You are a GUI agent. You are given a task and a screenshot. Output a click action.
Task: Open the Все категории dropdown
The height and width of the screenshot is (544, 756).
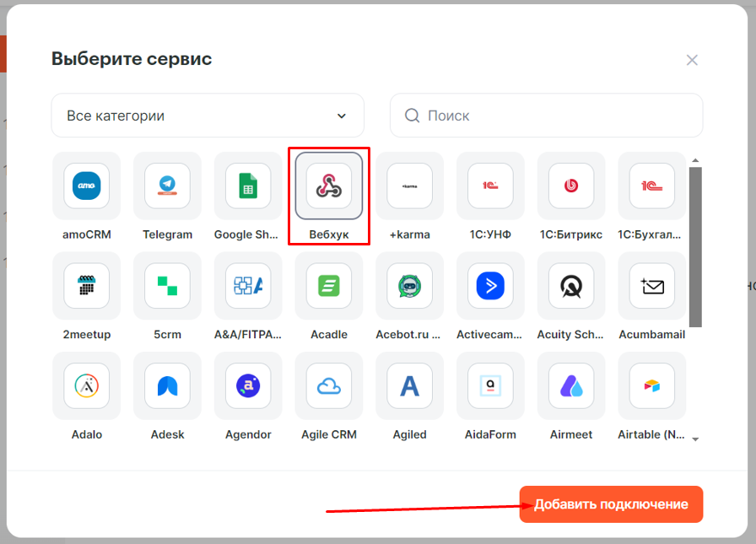[x=208, y=116]
